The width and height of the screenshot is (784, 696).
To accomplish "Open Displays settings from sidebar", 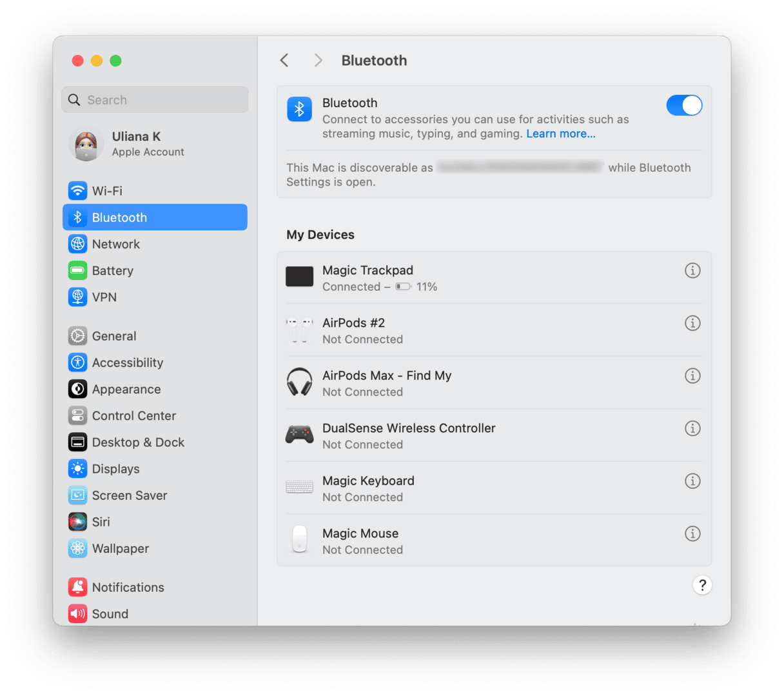I will pos(115,469).
